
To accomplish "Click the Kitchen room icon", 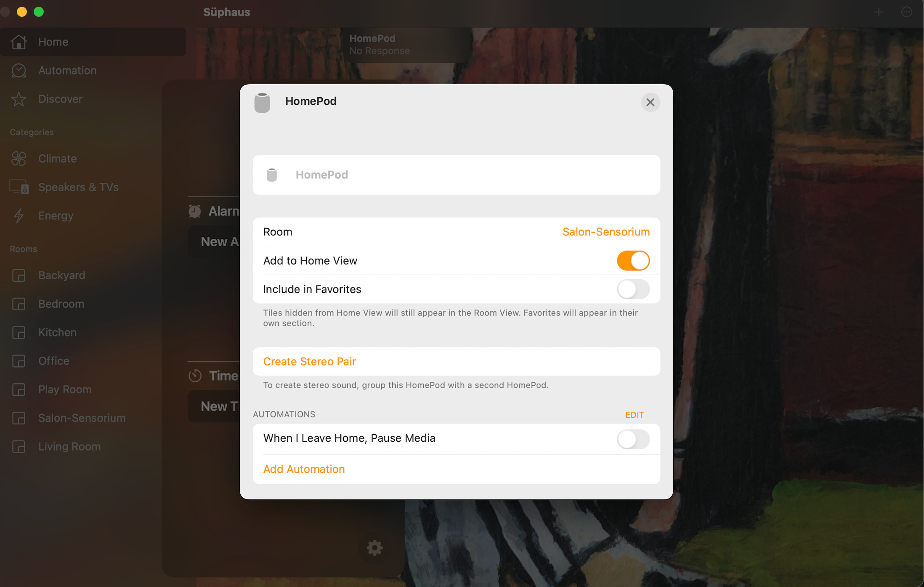I will [x=19, y=333].
